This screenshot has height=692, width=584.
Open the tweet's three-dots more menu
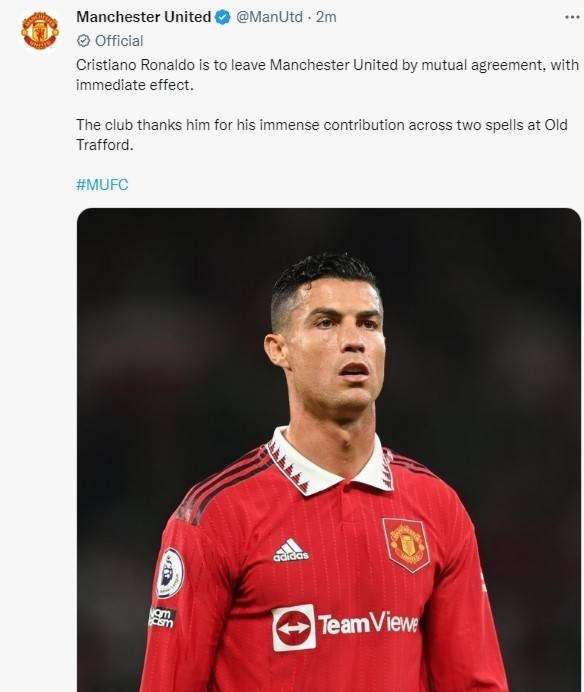pyautogui.click(x=572, y=17)
